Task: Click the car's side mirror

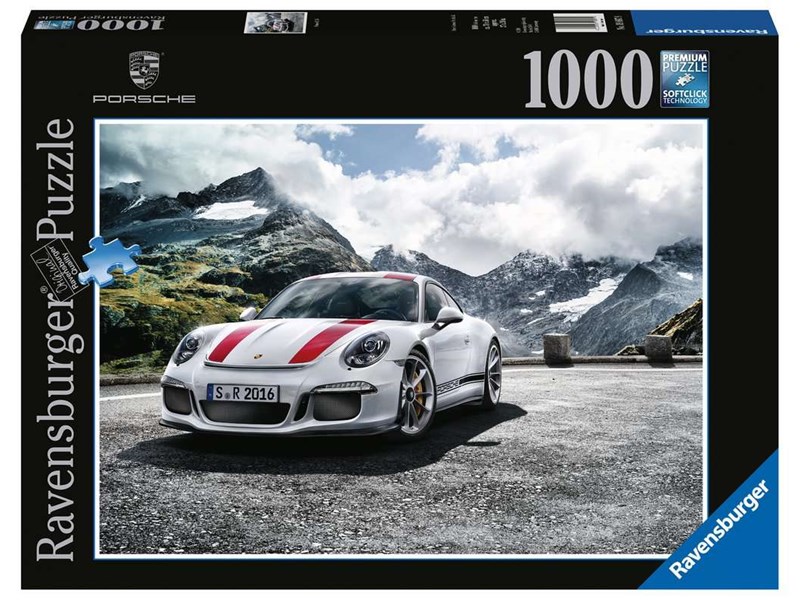Action: click(x=447, y=316)
